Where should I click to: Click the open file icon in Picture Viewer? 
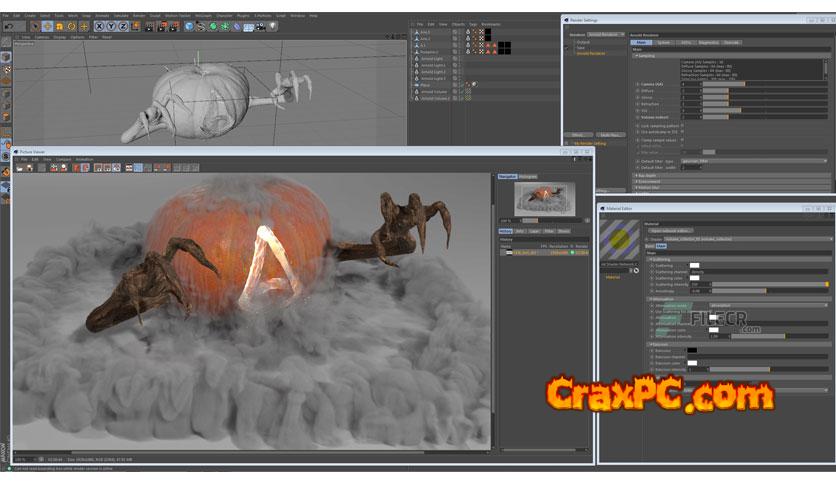[x=20, y=168]
